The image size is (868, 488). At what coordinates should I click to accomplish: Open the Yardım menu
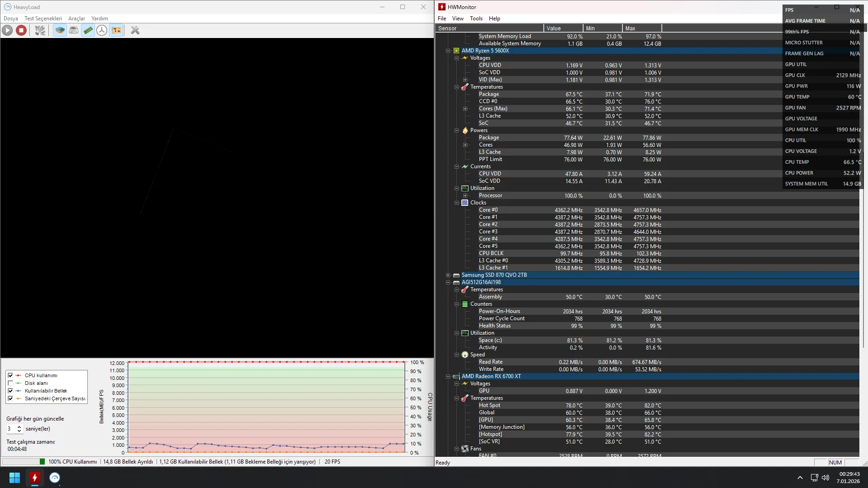tap(100, 19)
